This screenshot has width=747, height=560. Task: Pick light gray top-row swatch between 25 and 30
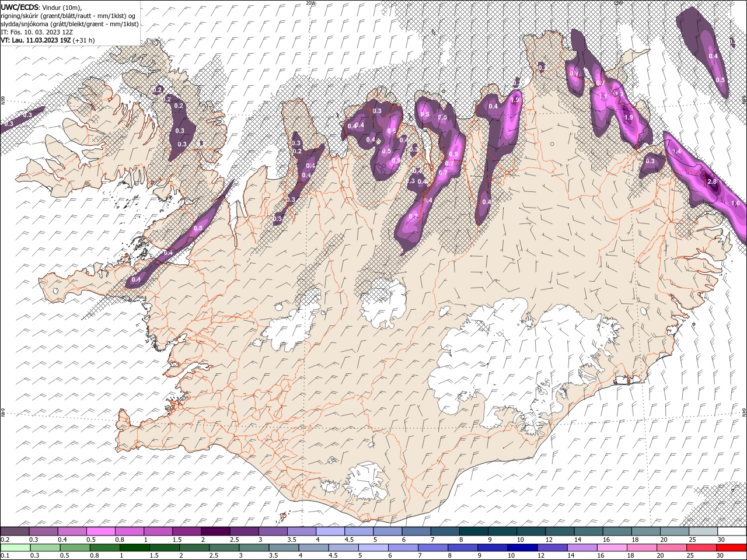click(x=704, y=531)
